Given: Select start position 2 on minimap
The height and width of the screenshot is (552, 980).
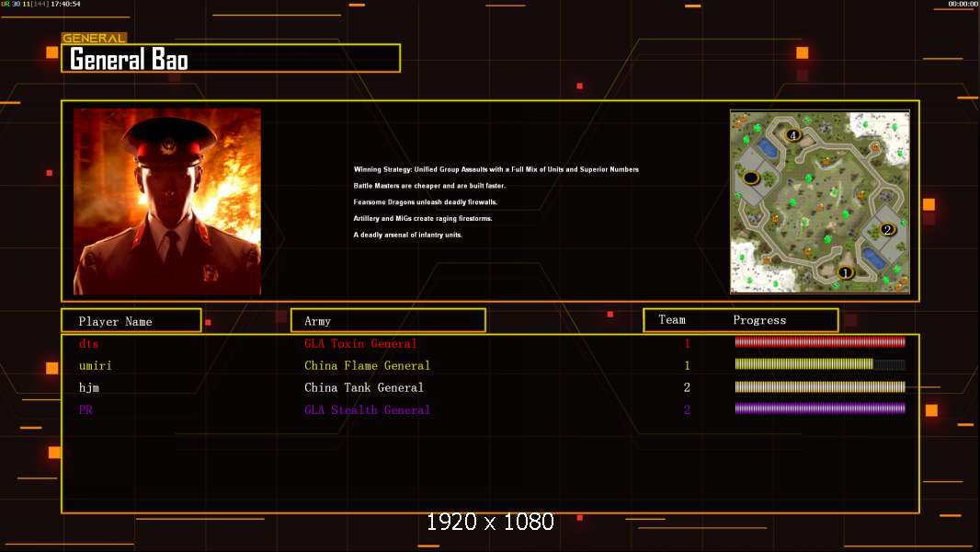Looking at the screenshot, I should pos(887,229).
